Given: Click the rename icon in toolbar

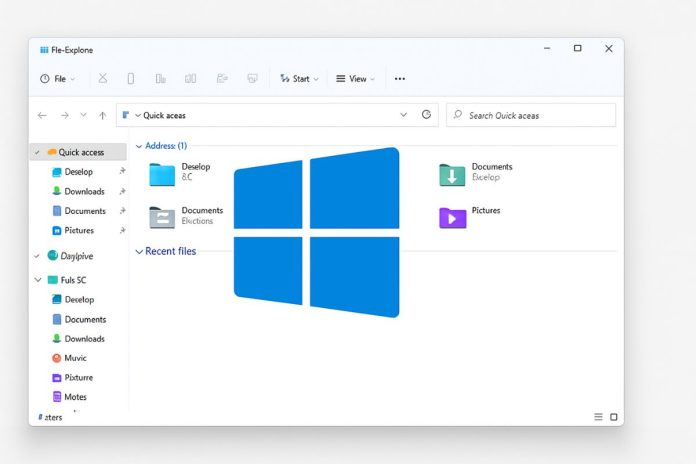Looking at the screenshot, I should point(190,79).
